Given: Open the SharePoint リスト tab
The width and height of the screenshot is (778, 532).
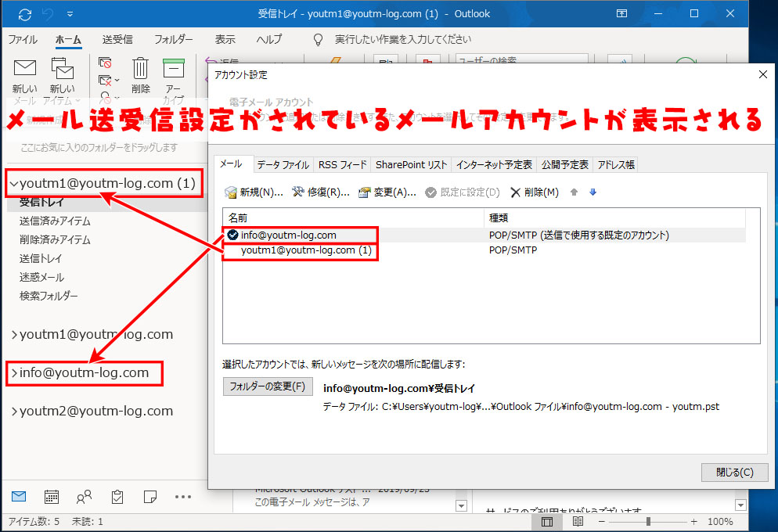Looking at the screenshot, I should pyautogui.click(x=412, y=164).
